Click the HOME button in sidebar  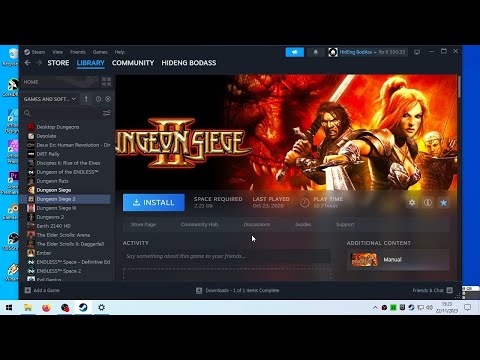[x=61, y=82]
